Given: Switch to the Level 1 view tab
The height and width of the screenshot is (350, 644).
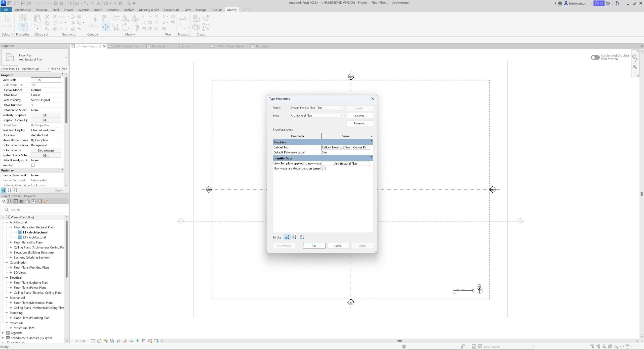Looking at the screenshot, I should [189, 46].
